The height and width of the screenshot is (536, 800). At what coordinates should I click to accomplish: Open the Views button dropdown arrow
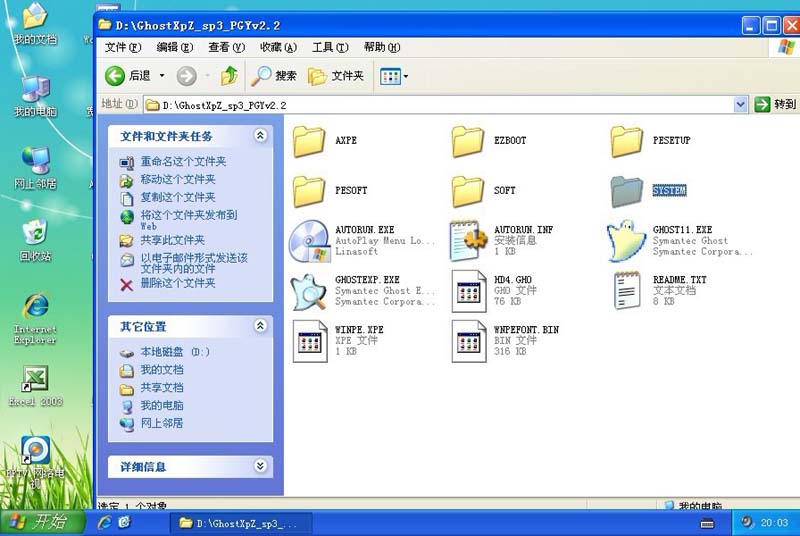coord(406,76)
